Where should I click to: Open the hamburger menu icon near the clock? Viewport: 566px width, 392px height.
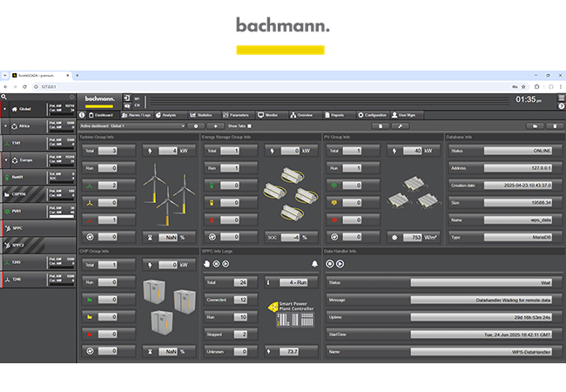(x=562, y=98)
